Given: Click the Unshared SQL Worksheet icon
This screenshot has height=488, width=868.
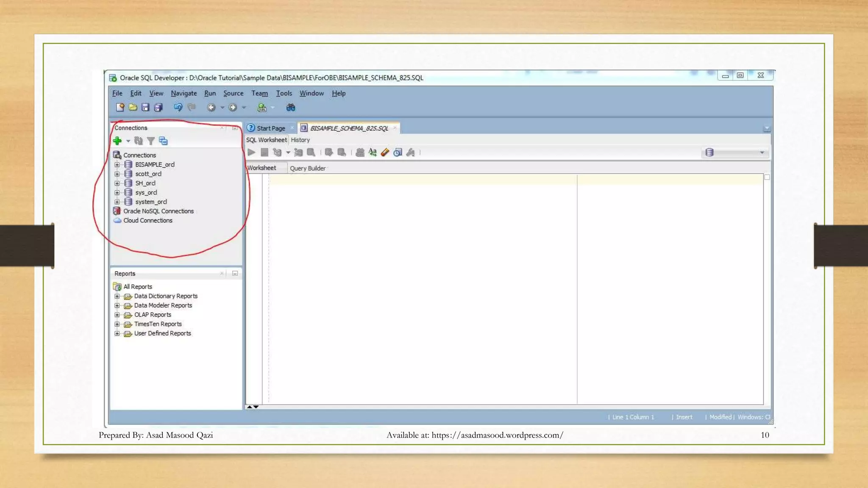Looking at the screenshot, I should 360,152.
